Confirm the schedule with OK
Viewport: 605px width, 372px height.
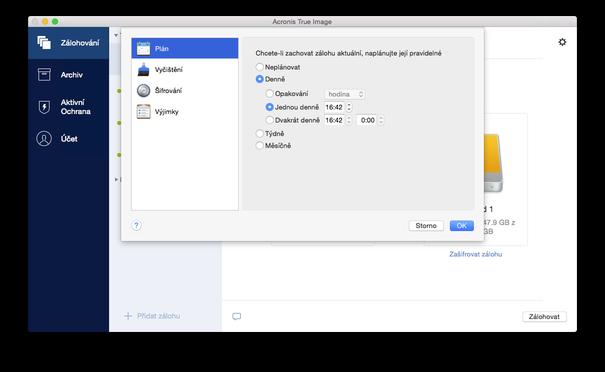tap(461, 226)
